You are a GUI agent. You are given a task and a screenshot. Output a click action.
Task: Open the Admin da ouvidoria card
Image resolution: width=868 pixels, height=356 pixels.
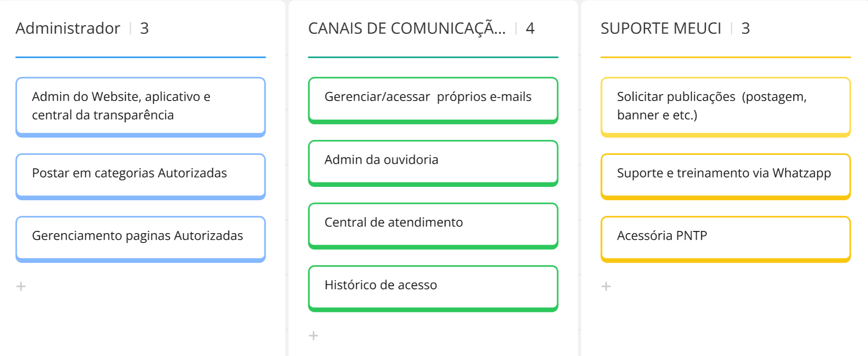point(433,160)
